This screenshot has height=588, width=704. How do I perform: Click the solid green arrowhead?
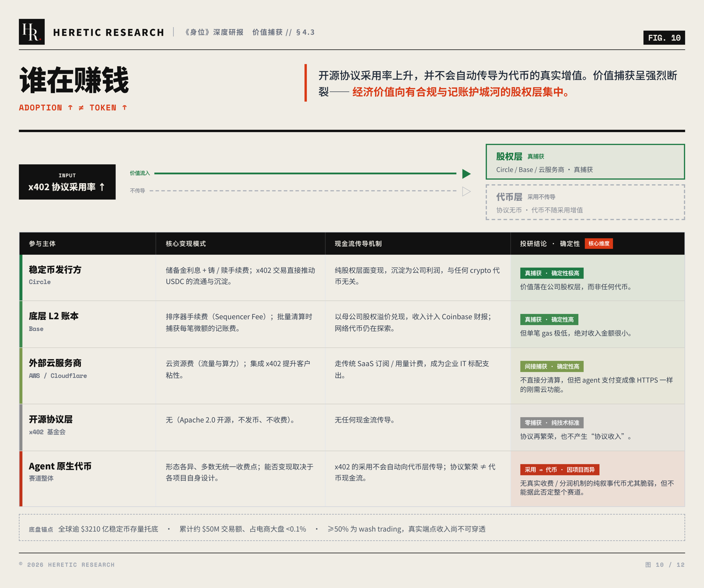coord(466,174)
